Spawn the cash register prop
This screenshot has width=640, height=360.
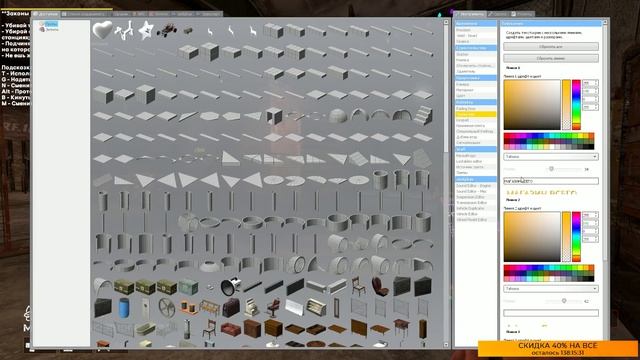[x=252, y=307]
